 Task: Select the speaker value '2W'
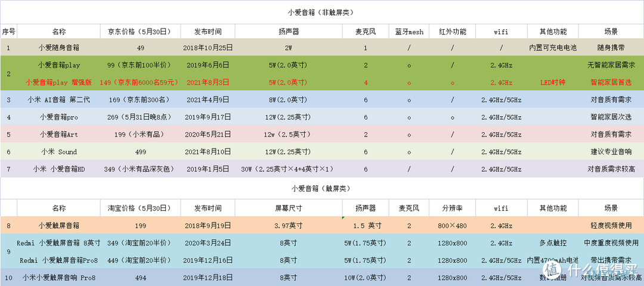tap(289, 48)
